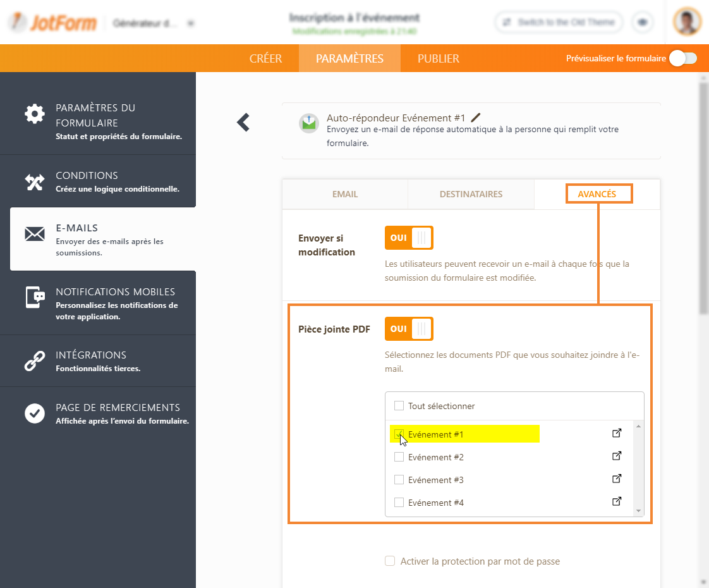Click the Auto-répondeur Evénement #1 title
The width and height of the screenshot is (709, 588).
point(396,118)
